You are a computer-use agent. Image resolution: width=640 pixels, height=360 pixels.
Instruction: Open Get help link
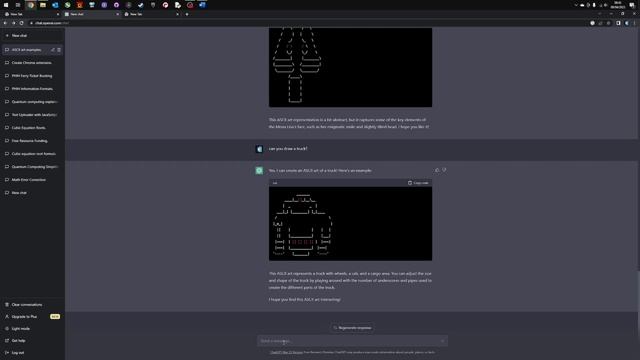(x=32, y=340)
